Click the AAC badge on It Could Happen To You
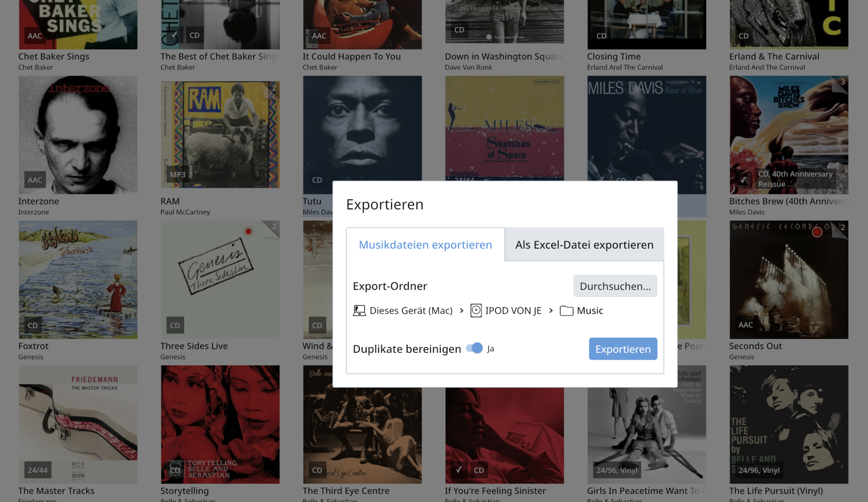Image resolution: width=868 pixels, height=502 pixels. click(x=319, y=36)
